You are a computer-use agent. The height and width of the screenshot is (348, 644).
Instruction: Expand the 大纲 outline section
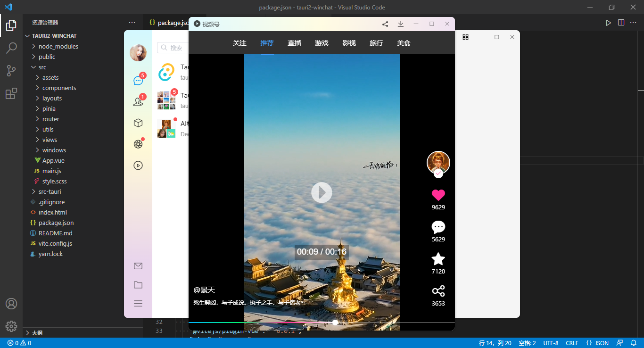coord(37,332)
